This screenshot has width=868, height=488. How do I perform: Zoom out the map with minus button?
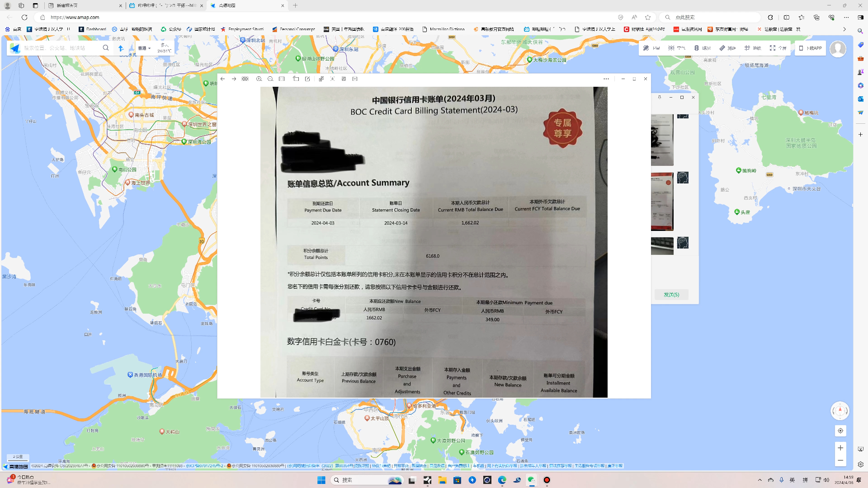(840, 460)
